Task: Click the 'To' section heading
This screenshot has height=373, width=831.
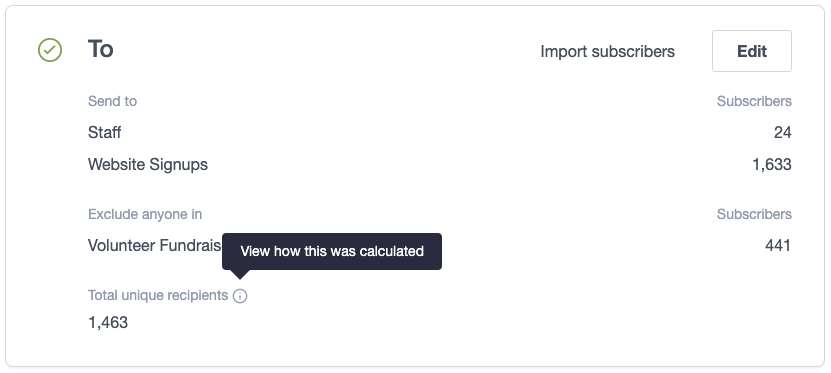Action: 101,49
